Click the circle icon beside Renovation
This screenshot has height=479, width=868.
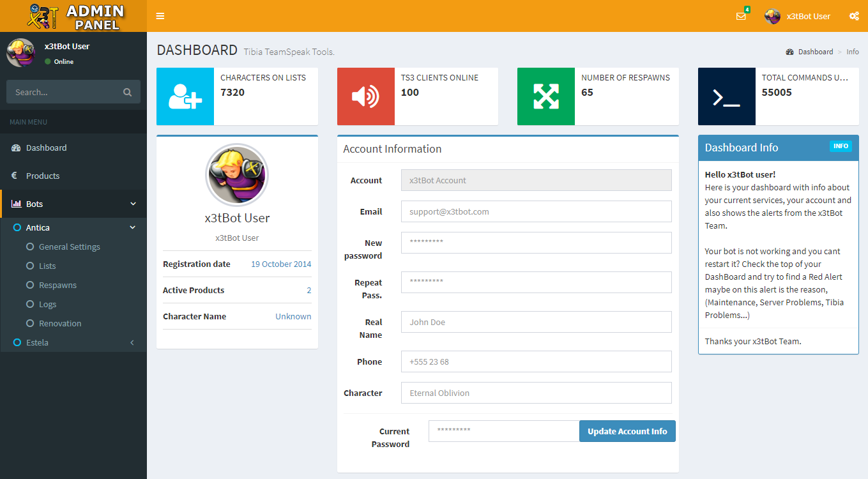pyautogui.click(x=30, y=323)
